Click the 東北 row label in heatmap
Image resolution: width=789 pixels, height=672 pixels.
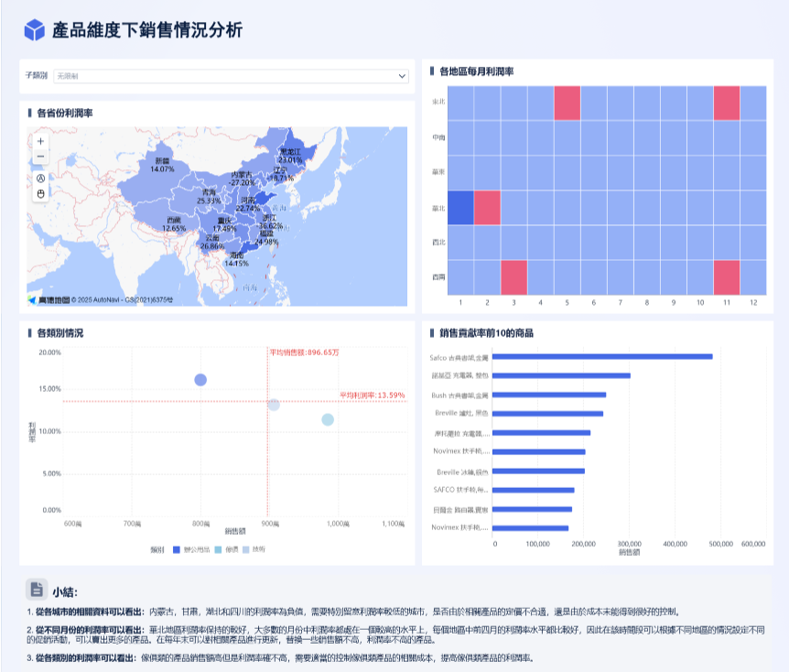pos(438,102)
